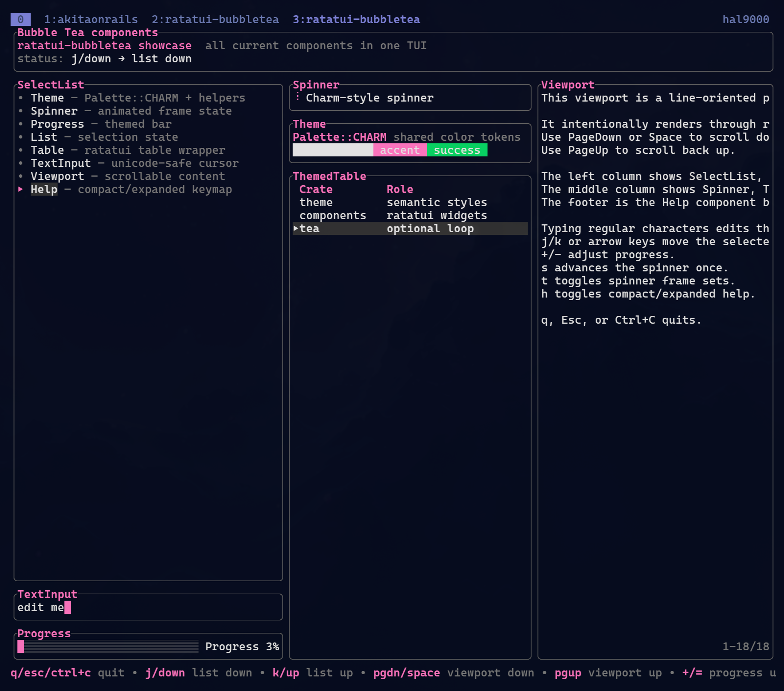Click the 'semantic styles' table cell
The width and height of the screenshot is (784, 691).
(437, 202)
